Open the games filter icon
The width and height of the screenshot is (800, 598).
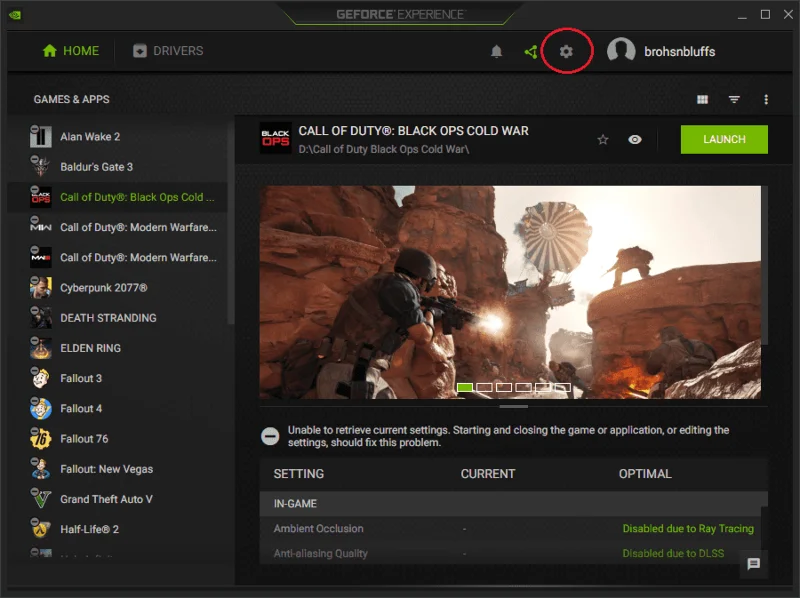[735, 99]
